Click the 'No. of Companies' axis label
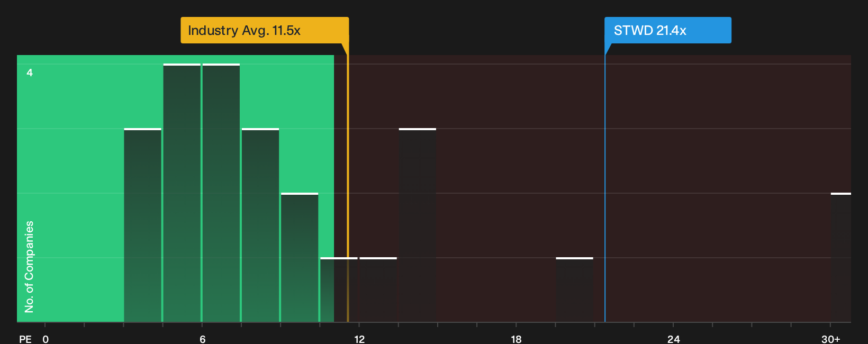 coord(29,267)
